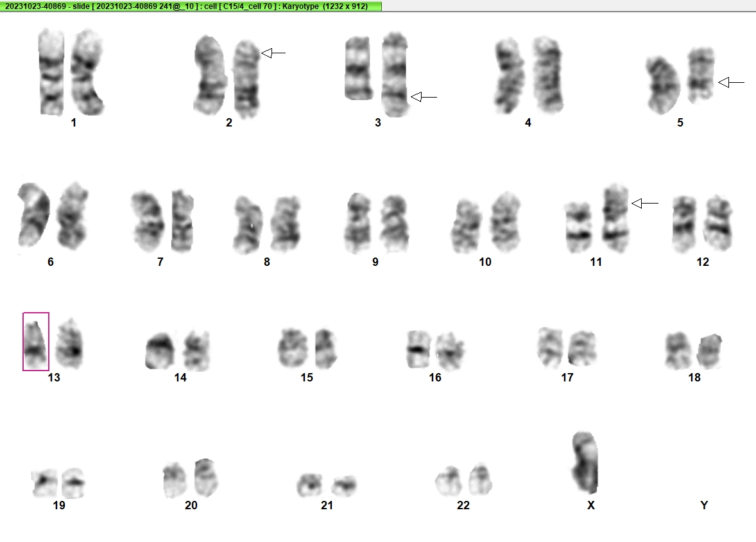Click the "15" chromosome label
This screenshot has height=542, width=756.
coord(307,378)
